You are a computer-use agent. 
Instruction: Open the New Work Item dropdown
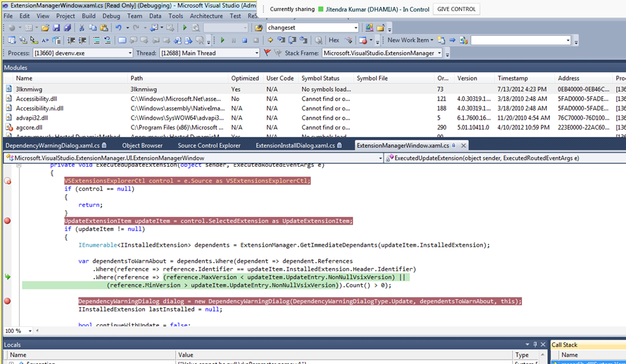point(410,40)
